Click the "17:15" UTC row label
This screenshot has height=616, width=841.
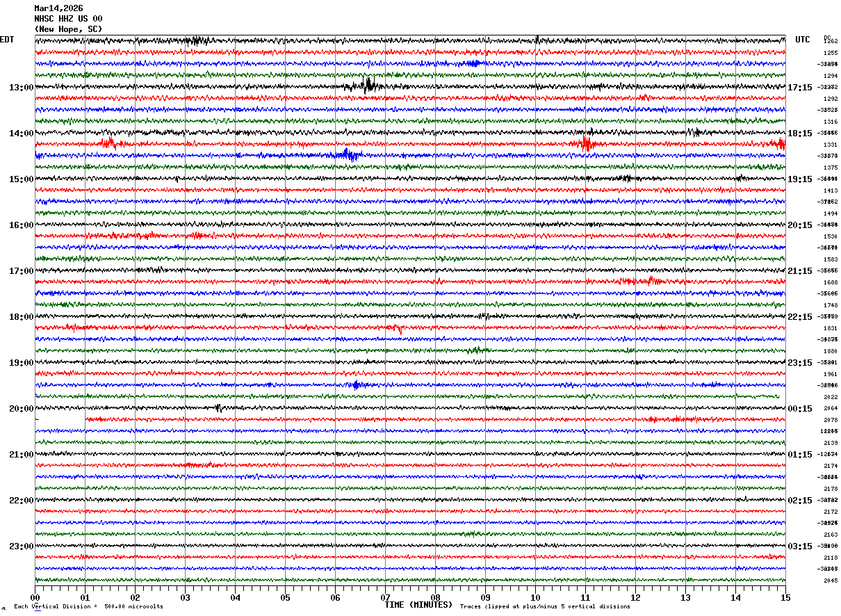pyautogui.click(x=800, y=88)
